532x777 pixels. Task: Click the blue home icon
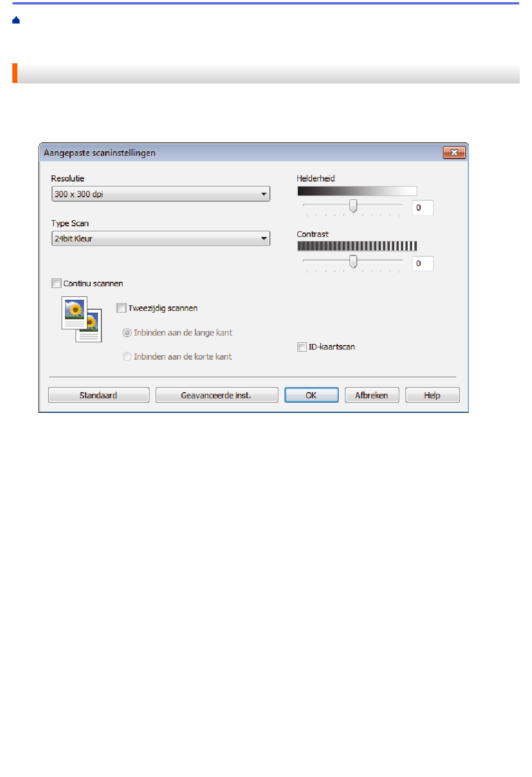pos(16,20)
